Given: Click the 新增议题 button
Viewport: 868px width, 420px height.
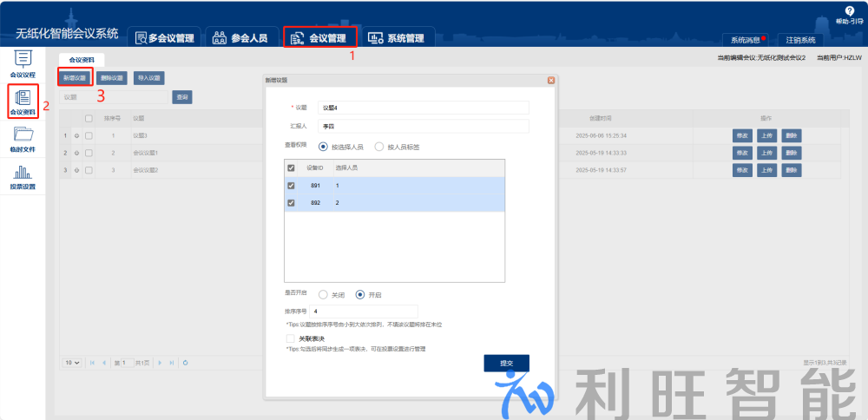Looking at the screenshot, I should tap(75, 78).
